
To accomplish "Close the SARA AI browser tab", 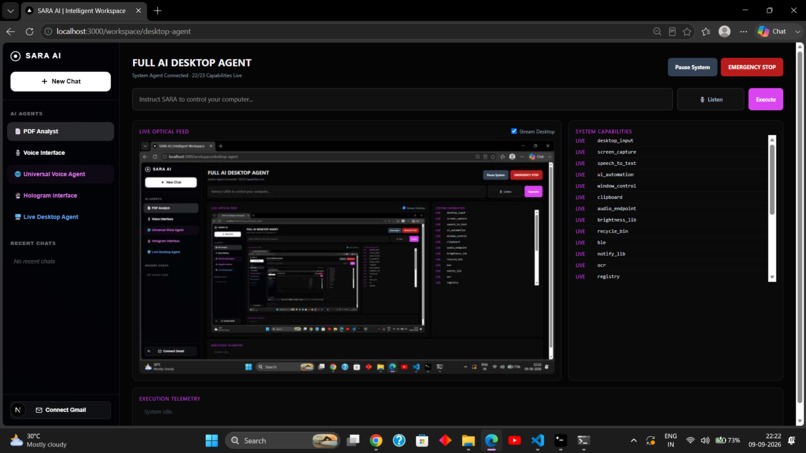I will pos(138,10).
